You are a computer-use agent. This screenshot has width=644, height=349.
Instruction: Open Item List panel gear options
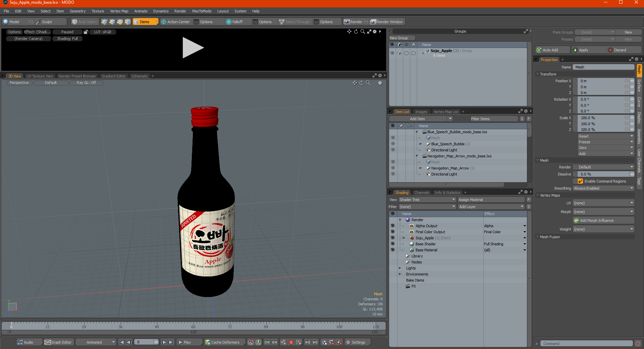pyautogui.click(x=526, y=111)
